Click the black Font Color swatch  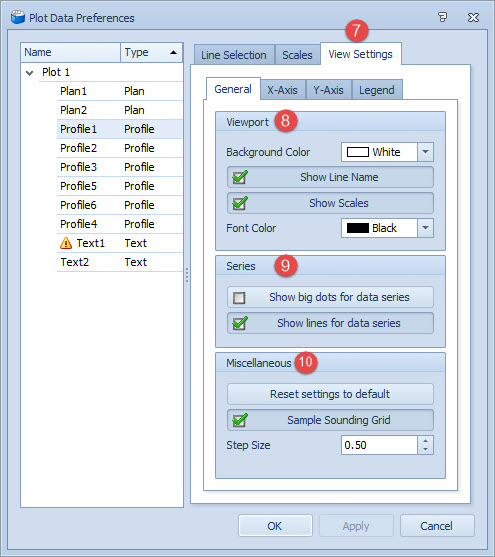click(357, 228)
